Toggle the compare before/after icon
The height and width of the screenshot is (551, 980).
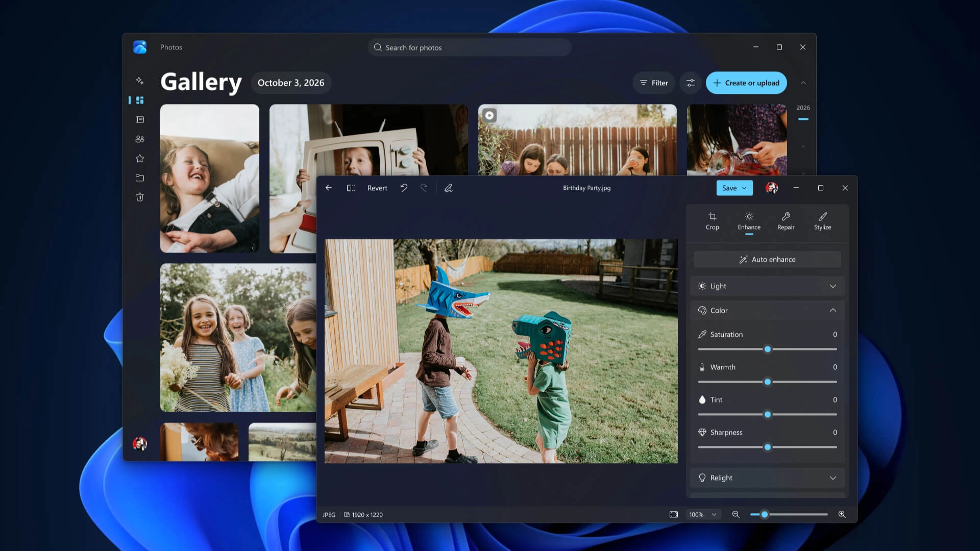pos(351,188)
